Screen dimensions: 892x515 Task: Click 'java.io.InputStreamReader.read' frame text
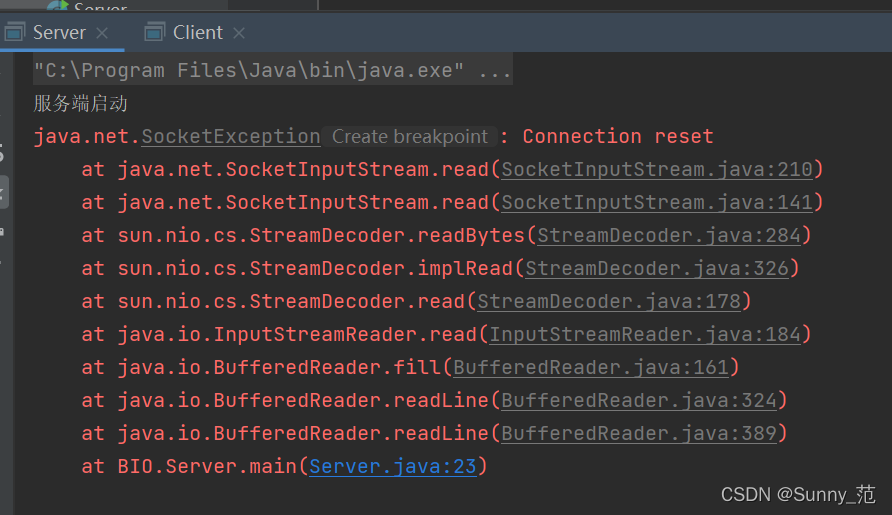(297, 335)
